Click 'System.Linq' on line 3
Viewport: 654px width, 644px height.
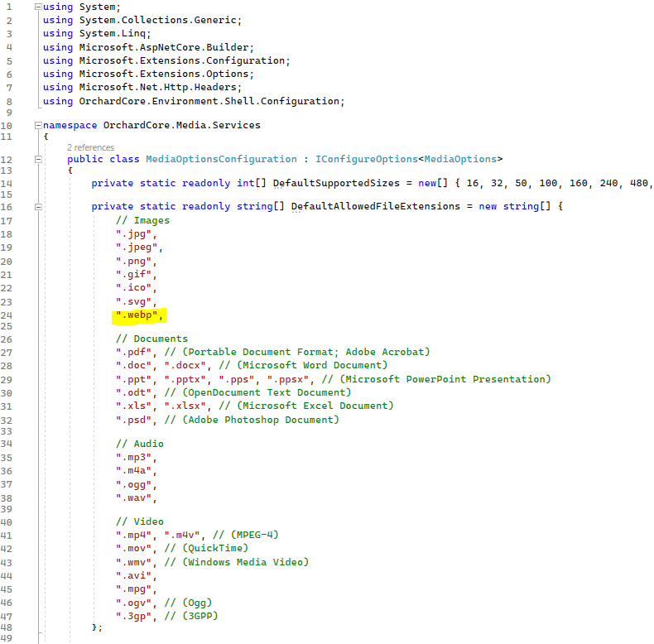113,33
